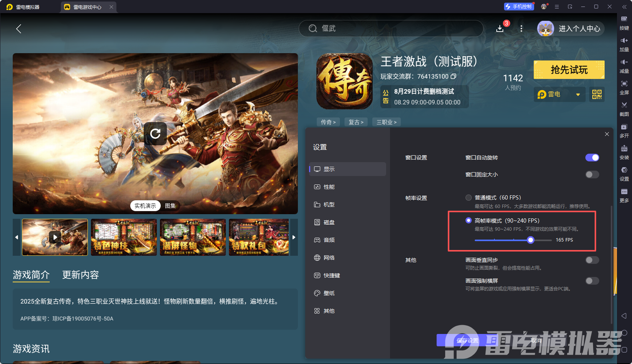This screenshot has height=364, width=632.
Task: Open 音频 settings category
Action: pyautogui.click(x=348, y=240)
